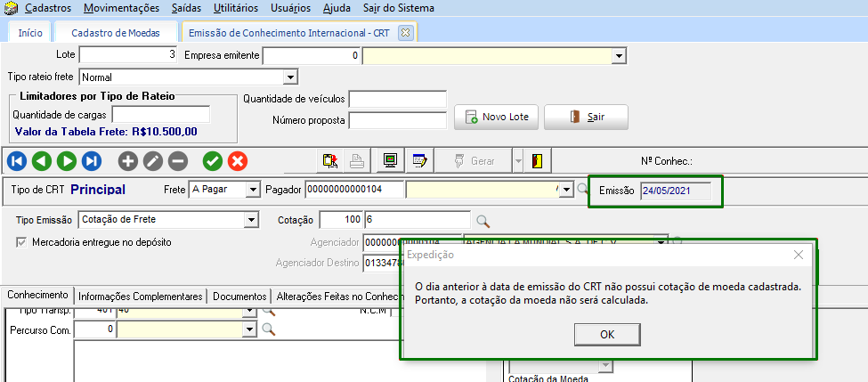The width and height of the screenshot is (868, 382).
Task: Click the yellow exit door toolbar icon
Action: pos(537,161)
